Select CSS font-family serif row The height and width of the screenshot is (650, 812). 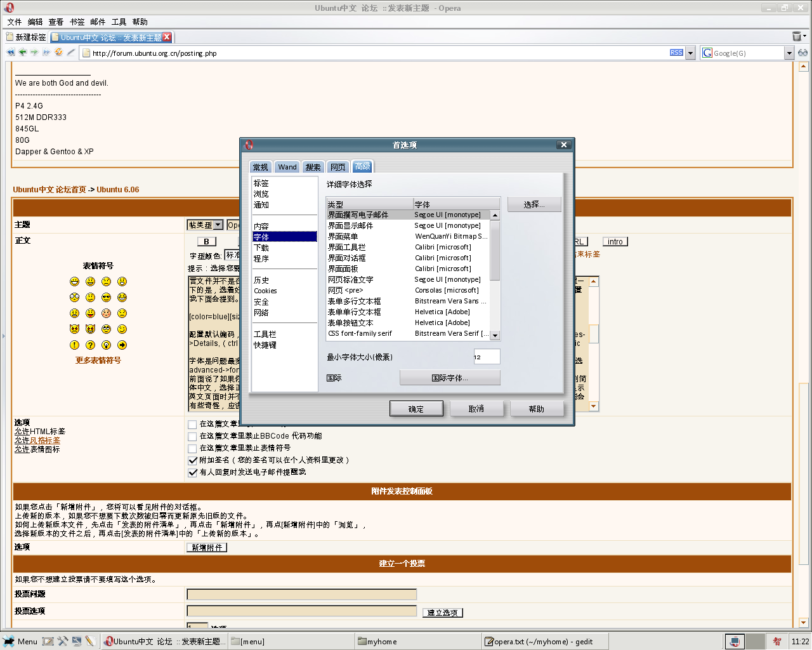[408, 333]
